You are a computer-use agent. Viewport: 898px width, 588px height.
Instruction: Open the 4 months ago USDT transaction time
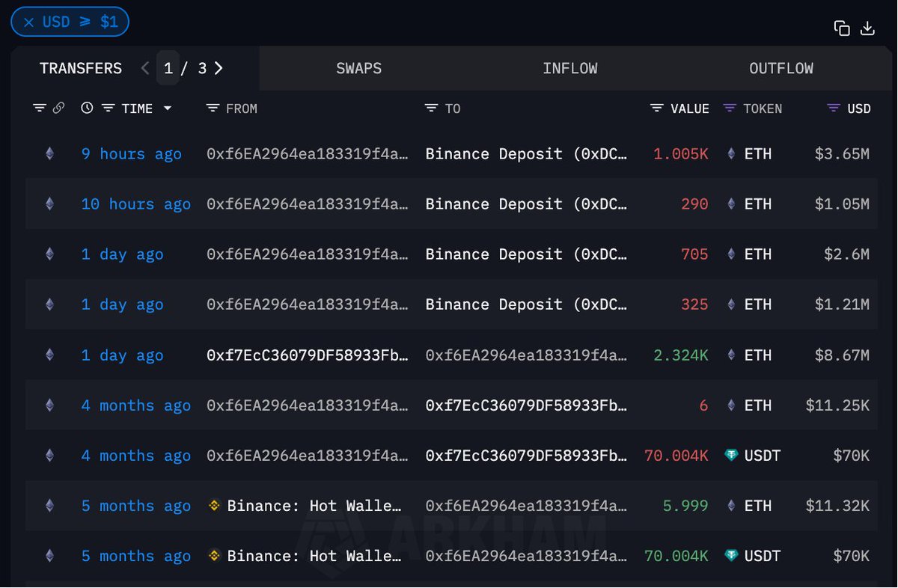pos(136,456)
